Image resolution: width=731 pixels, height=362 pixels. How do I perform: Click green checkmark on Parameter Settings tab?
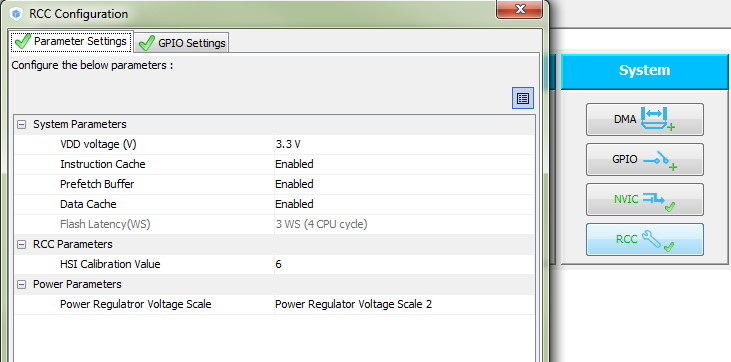[22, 42]
